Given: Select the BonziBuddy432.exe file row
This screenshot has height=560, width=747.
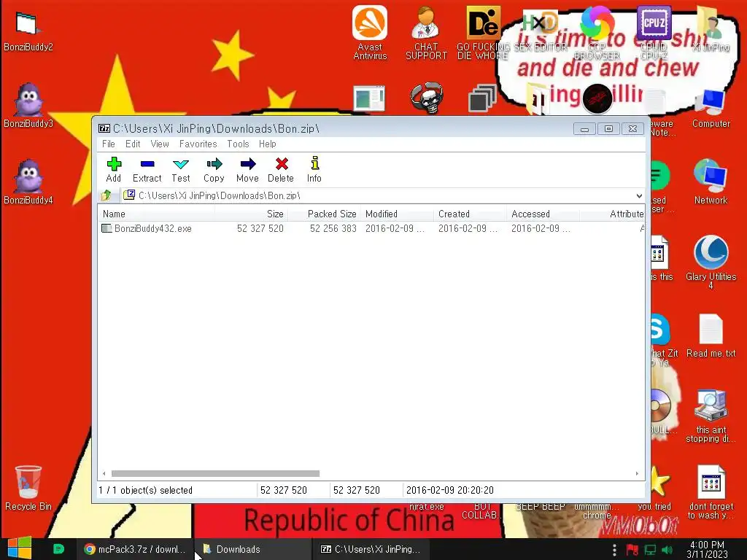Looking at the screenshot, I should coord(371,228).
